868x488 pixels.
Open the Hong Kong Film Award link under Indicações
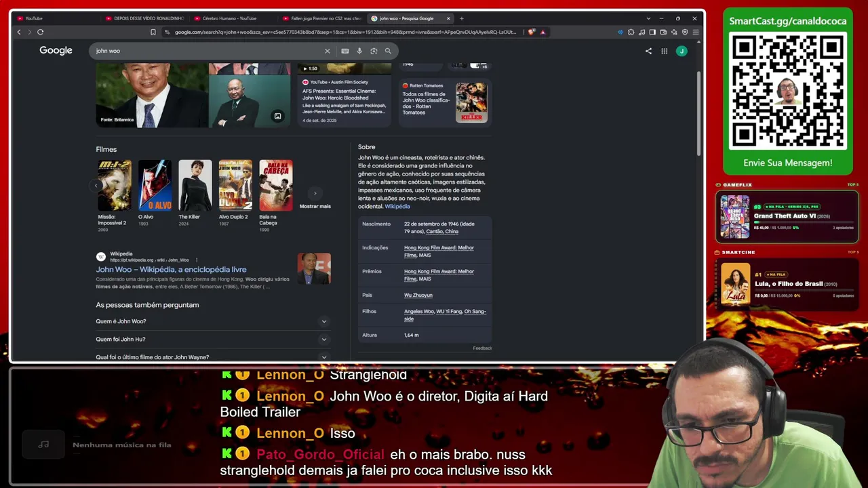(x=439, y=251)
